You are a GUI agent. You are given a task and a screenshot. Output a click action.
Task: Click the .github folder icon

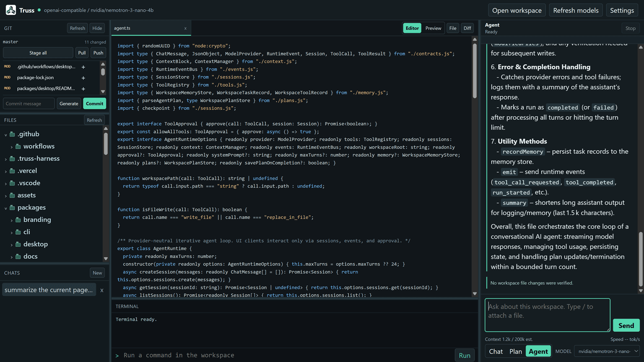pos(13,134)
